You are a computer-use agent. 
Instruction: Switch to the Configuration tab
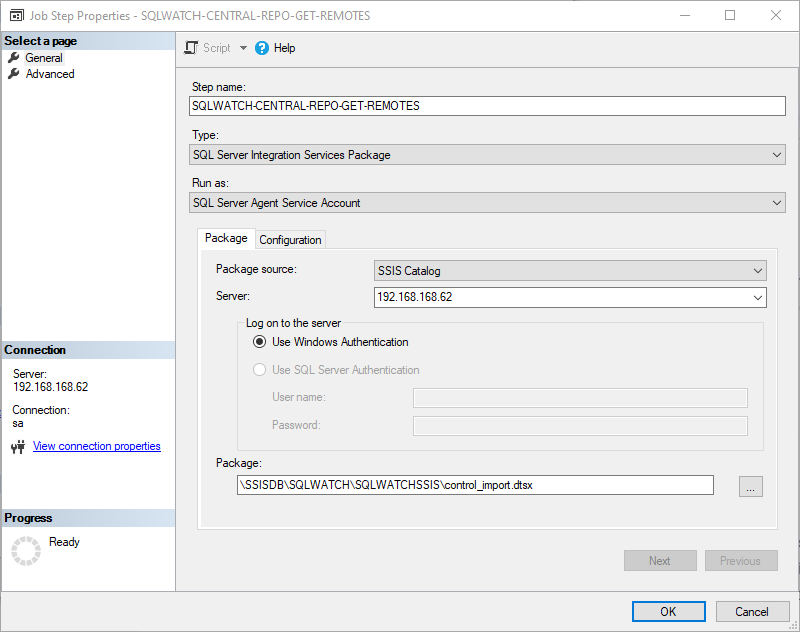click(x=290, y=240)
